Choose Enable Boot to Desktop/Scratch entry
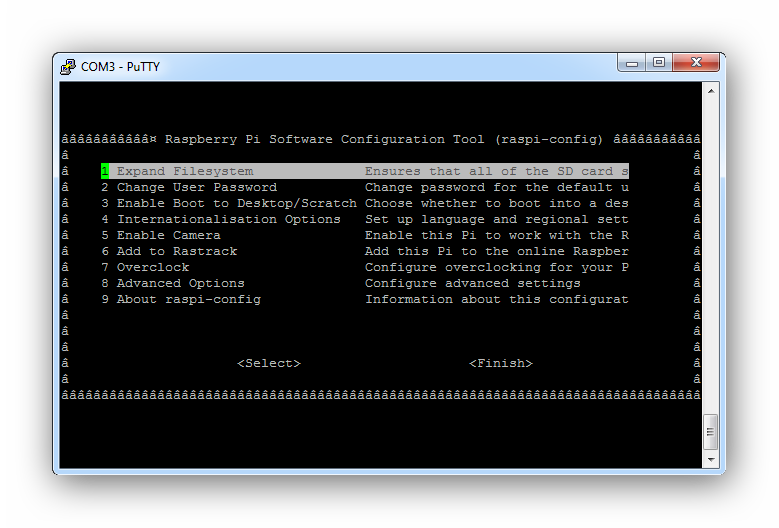The width and height of the screenshot is (779, 528). coord(236,203)
